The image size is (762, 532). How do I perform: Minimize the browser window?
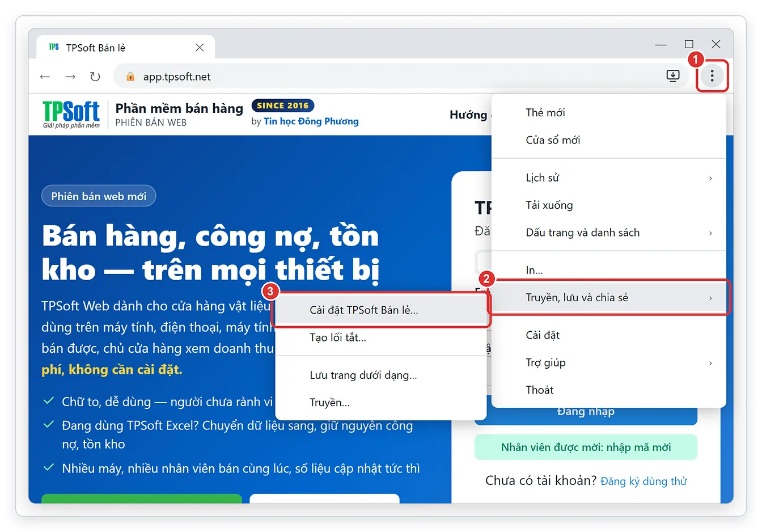[x=661, y=44]
